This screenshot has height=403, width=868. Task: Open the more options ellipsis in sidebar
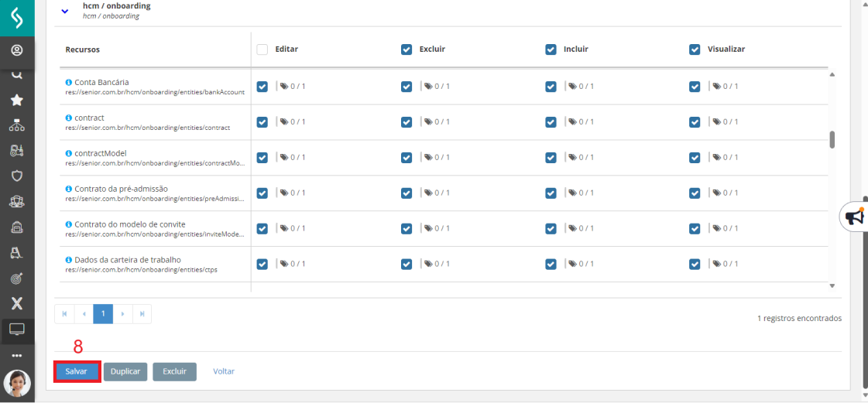tap(16, 356)
